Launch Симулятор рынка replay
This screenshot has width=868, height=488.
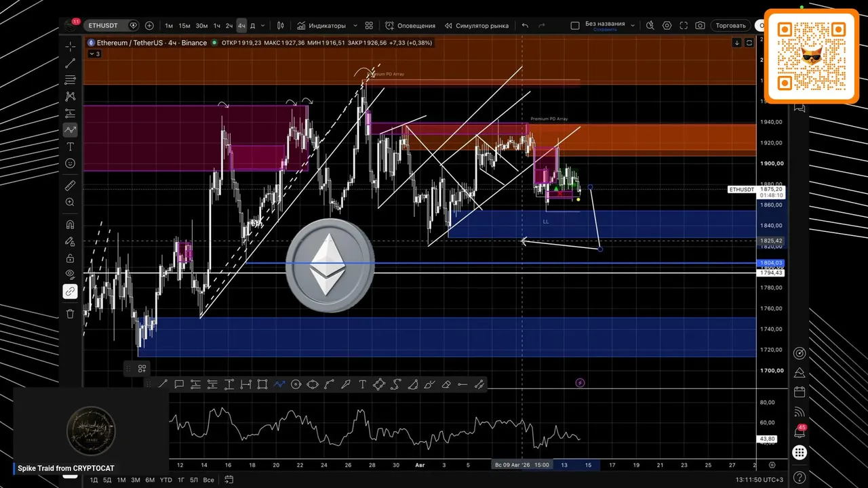[477, 26]
